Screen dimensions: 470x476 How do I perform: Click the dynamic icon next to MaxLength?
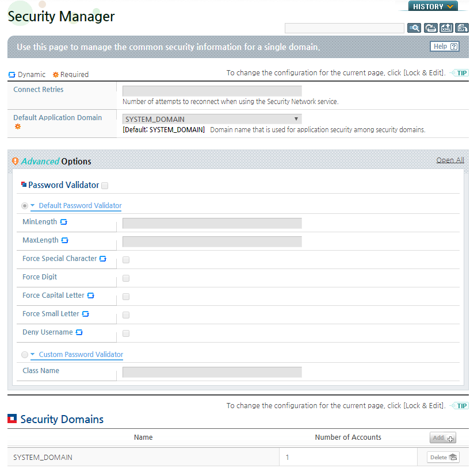tap(64, 240)
